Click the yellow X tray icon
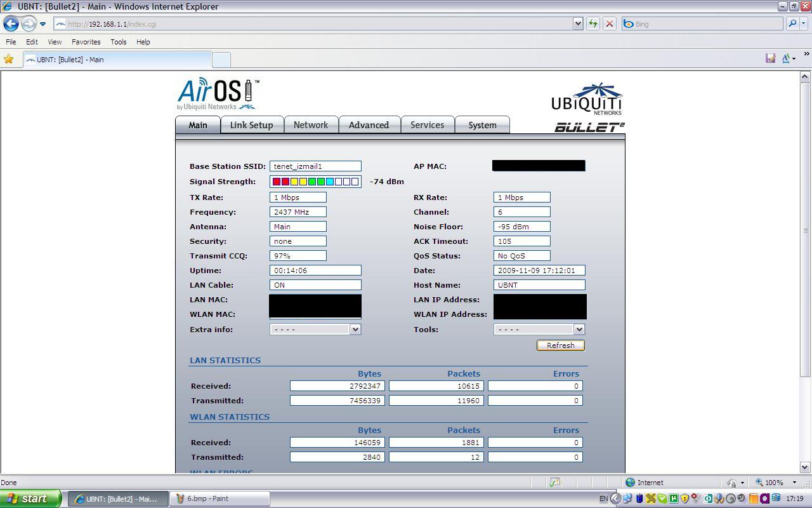Screen dimensions: 812x508 click(x=651, y=498)
